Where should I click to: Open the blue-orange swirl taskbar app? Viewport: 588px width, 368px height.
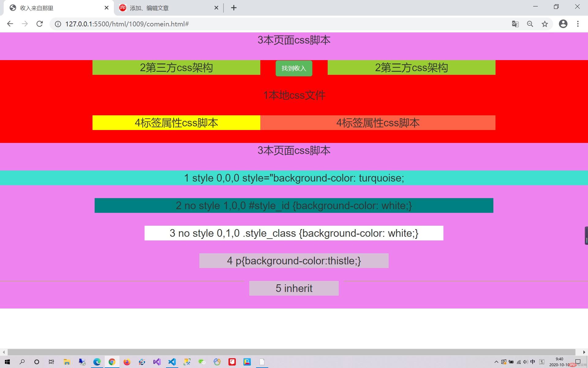(217, 362)
